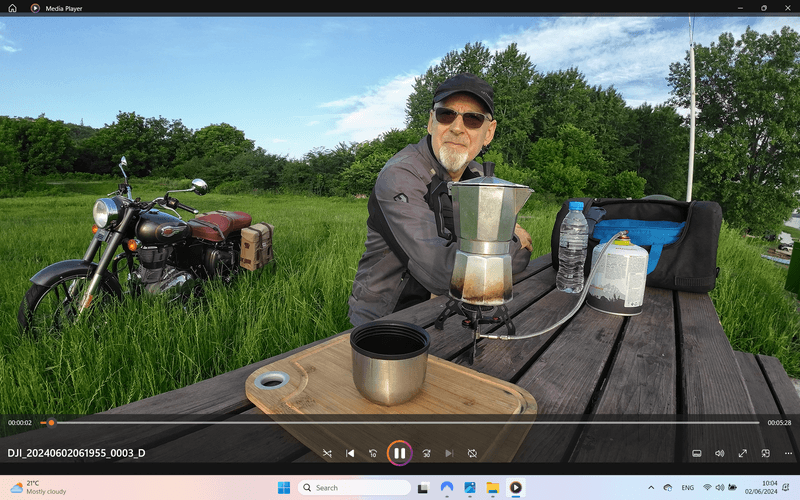Skip back 10 seconds
Screen dimensions: 800x500
pos(373,453)
